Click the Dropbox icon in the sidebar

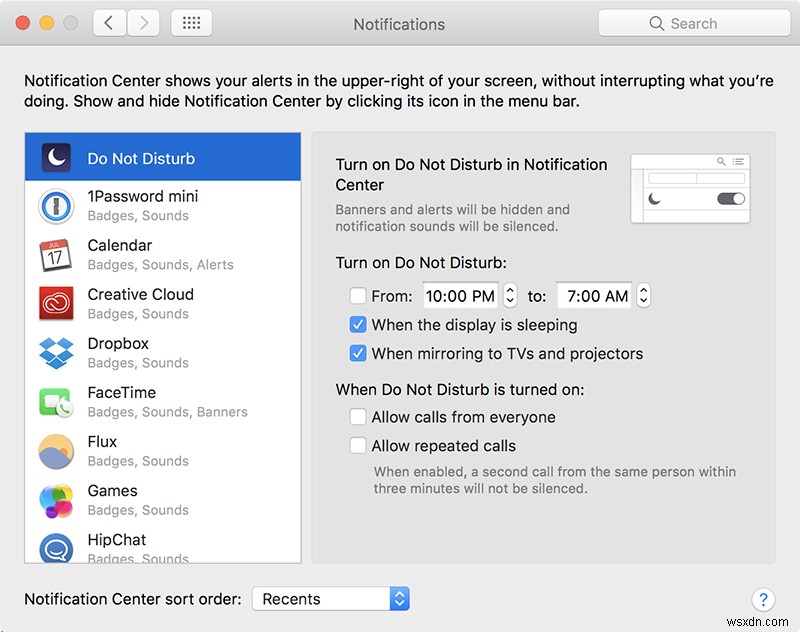click(55, 352)
